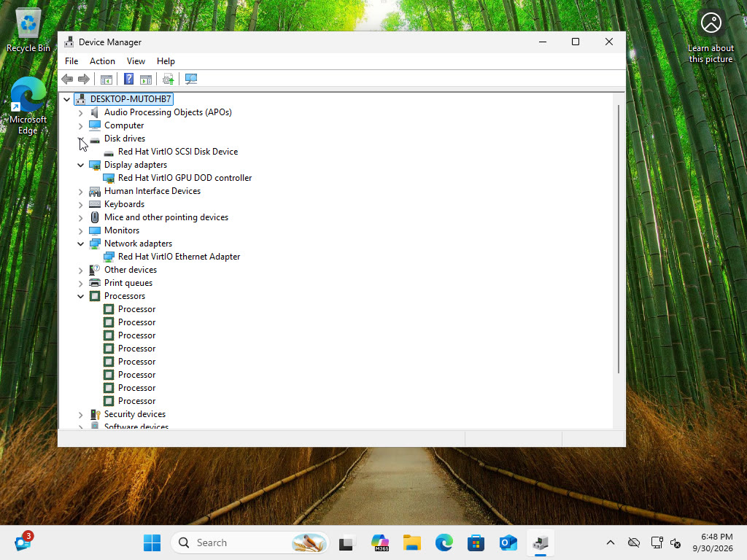The width and height of the screenshot is (747, 560).
Task: Click Learn about this picture on desktop
Action: coord(711,37)
